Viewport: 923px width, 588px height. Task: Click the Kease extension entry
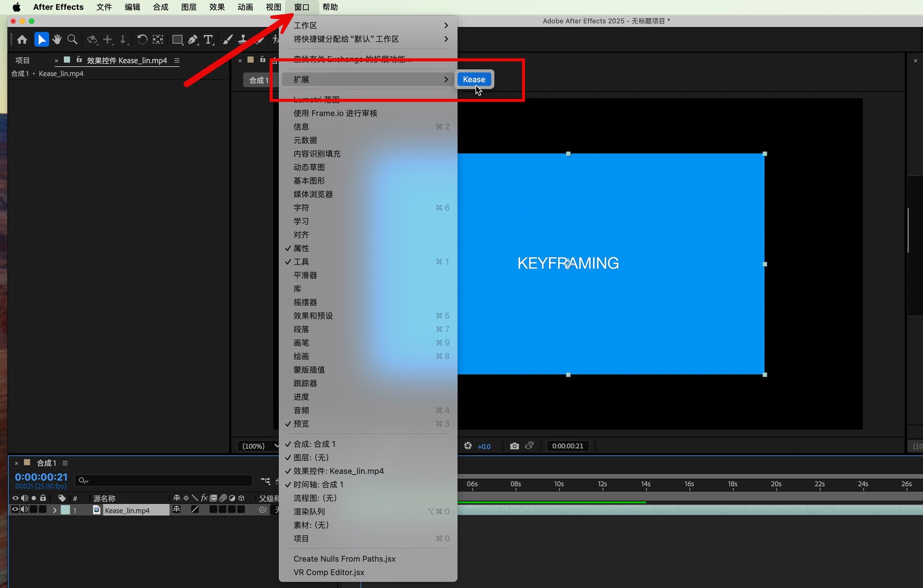pyautogui.click(x=474, y=79)
